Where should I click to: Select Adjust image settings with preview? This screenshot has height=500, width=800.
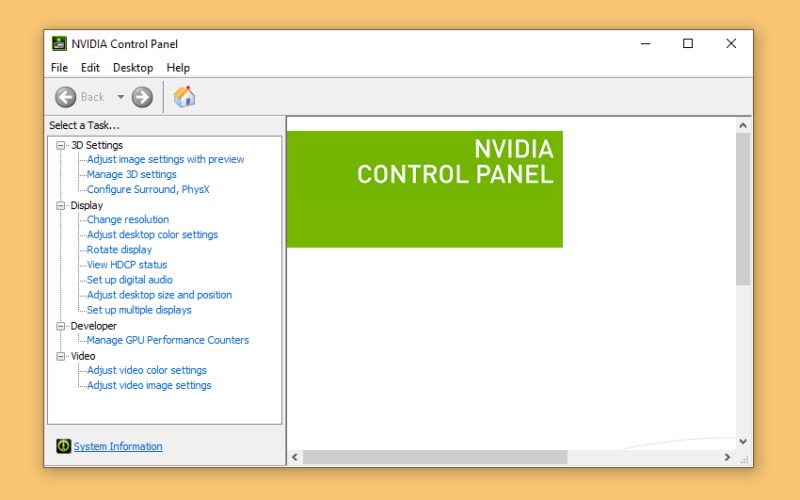tap(165, 160)
